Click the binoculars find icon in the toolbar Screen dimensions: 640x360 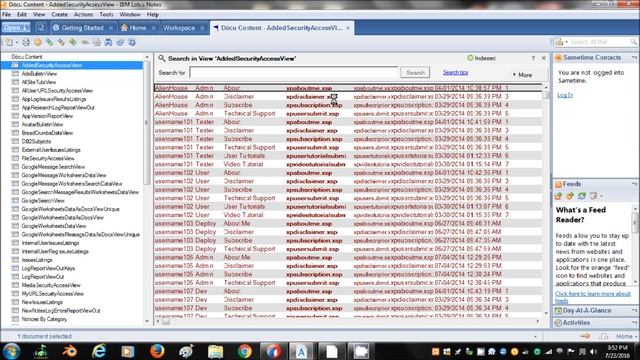point(108,42)
